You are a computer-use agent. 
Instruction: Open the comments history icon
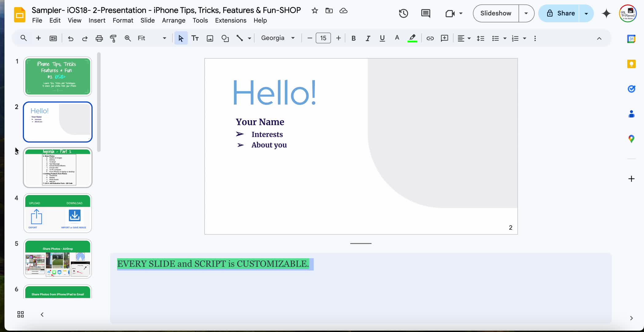tap(426, 13)
